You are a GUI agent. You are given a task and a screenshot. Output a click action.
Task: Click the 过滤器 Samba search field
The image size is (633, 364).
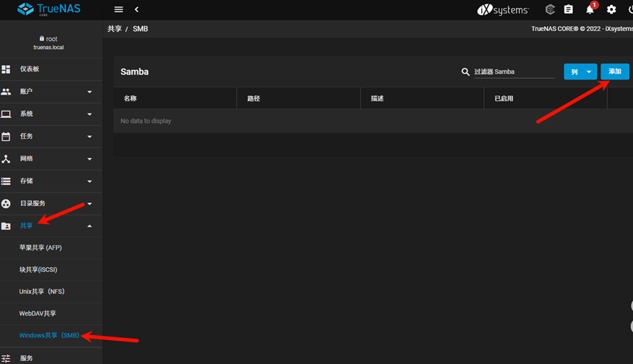coord(513,72)
